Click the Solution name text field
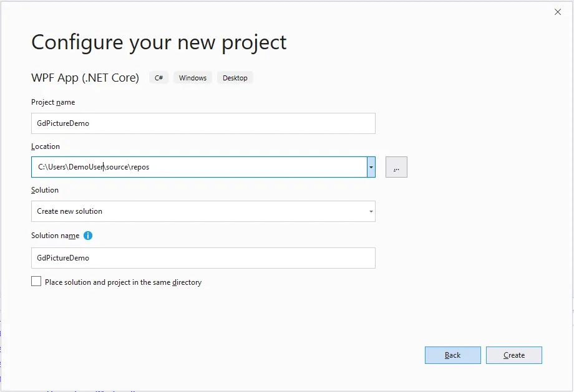The height and width of the screenshot is (392, 574). point(203,258)
